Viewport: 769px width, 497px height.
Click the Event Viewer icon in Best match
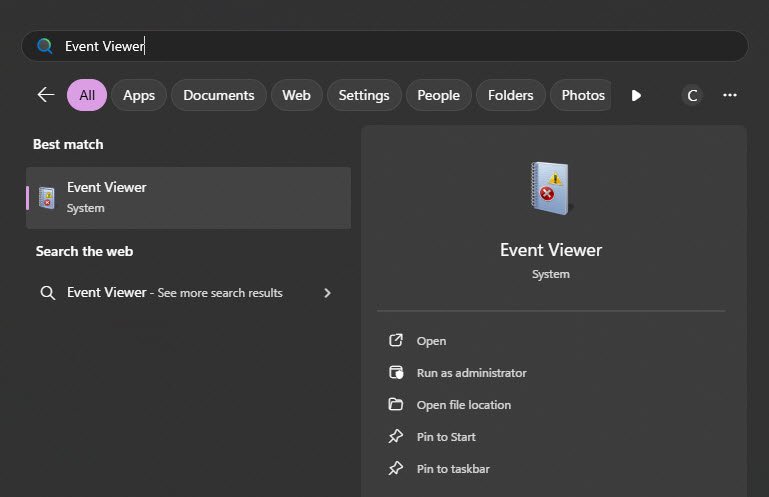coord(47,197)
